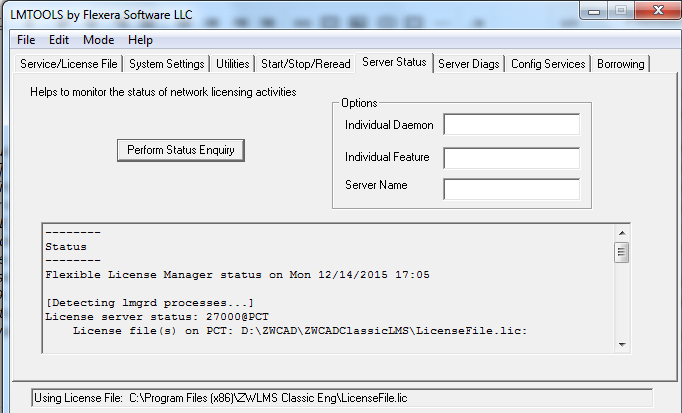
Task: Click Perform Status Enquiry button
Action: [181, 150]
